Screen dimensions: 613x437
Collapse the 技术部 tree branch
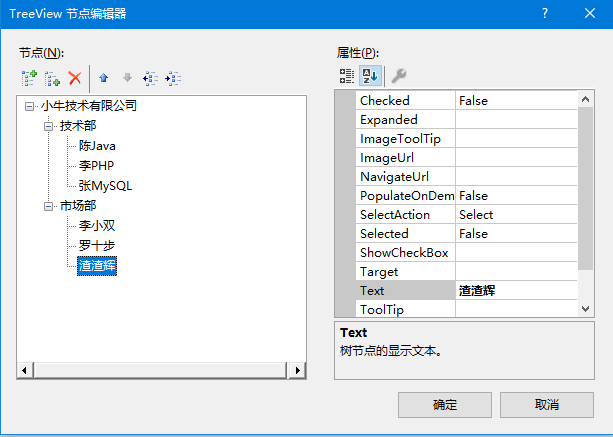47,126
